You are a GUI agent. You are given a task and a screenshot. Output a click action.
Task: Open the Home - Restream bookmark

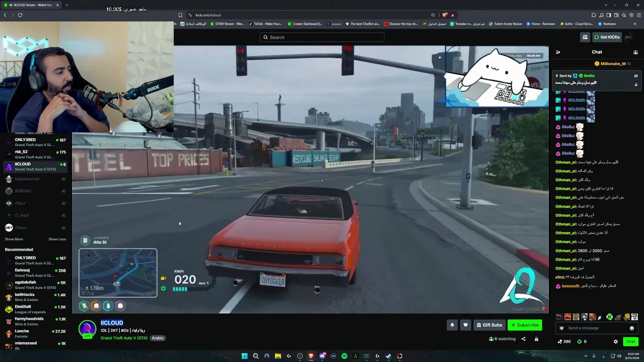tap(540, 24)
